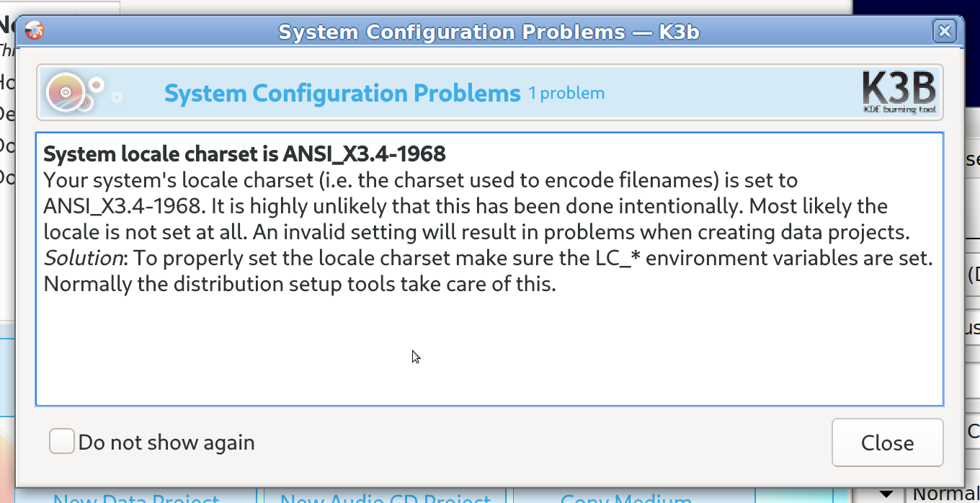The width and height of the screenshot is (980, 503).
Task: Click the italic "Solution" word
Action: pyautogui.click(x=83, y=258)
